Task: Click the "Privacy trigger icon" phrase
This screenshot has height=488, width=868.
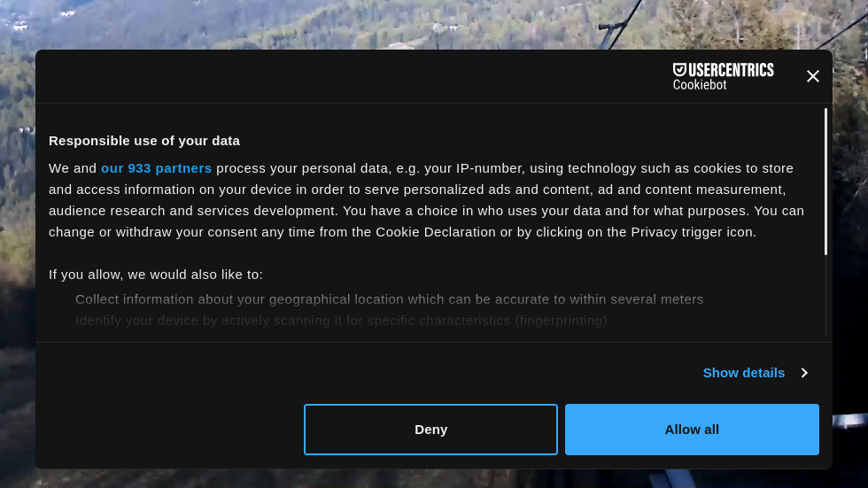Action: point(692,232)
